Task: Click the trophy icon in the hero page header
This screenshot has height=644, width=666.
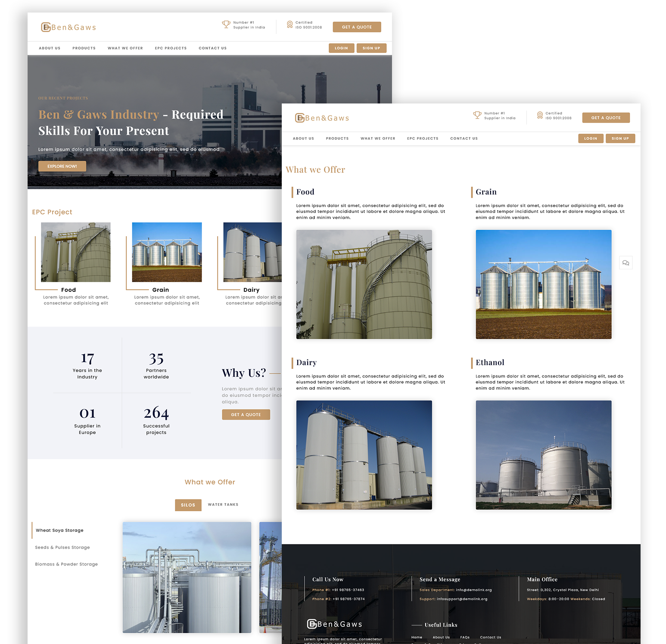Action: (226, 25)
